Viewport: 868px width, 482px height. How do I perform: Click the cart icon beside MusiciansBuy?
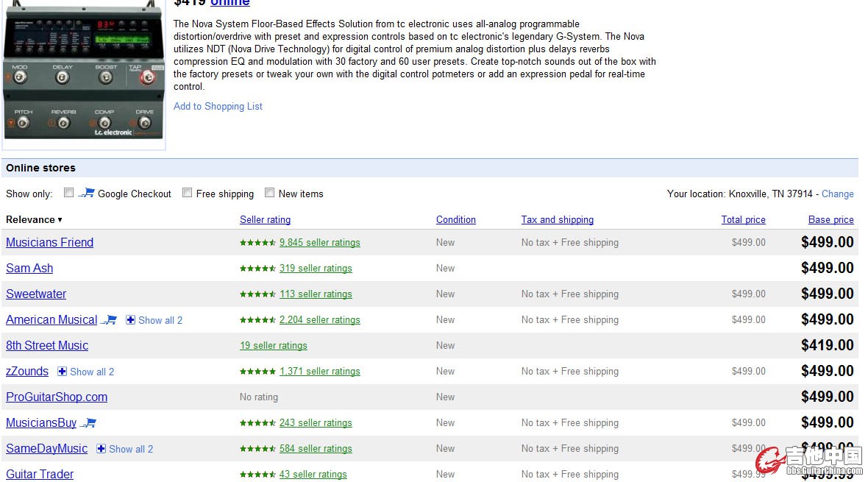(88, 422)
